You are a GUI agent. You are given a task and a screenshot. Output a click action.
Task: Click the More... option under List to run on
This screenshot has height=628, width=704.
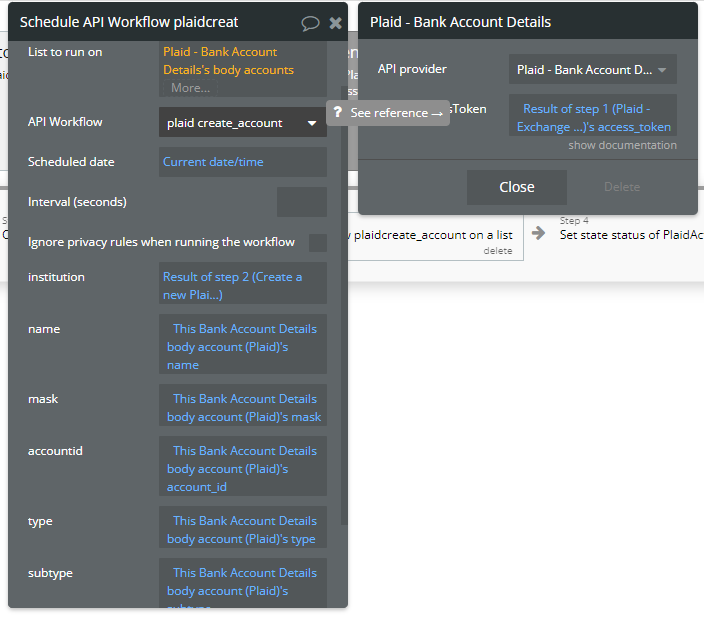(x=190, y=88)
